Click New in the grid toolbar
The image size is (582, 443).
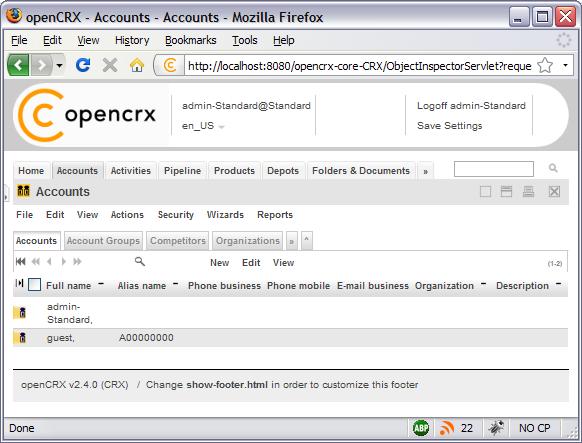pos(219,263)
